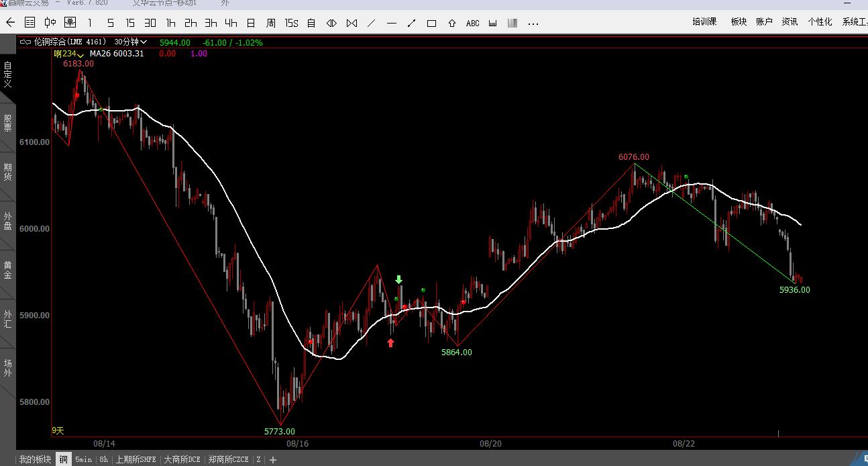Switch to the 上期所SHFE tab
Image resolution: width=868 pixels, height=466 pixels.
135,459
